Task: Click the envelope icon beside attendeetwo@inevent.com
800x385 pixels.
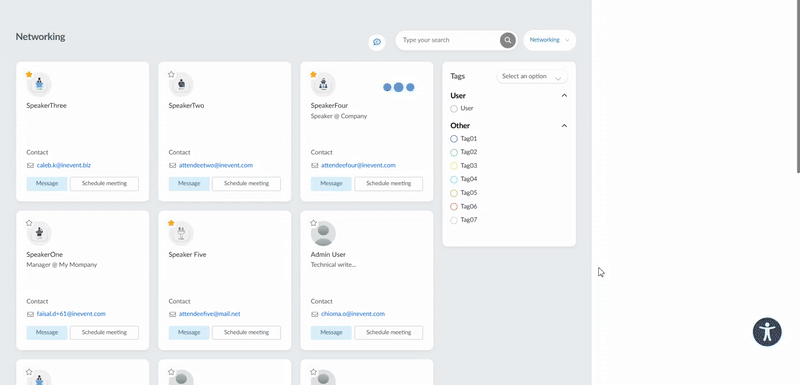Action: [172, 166]
